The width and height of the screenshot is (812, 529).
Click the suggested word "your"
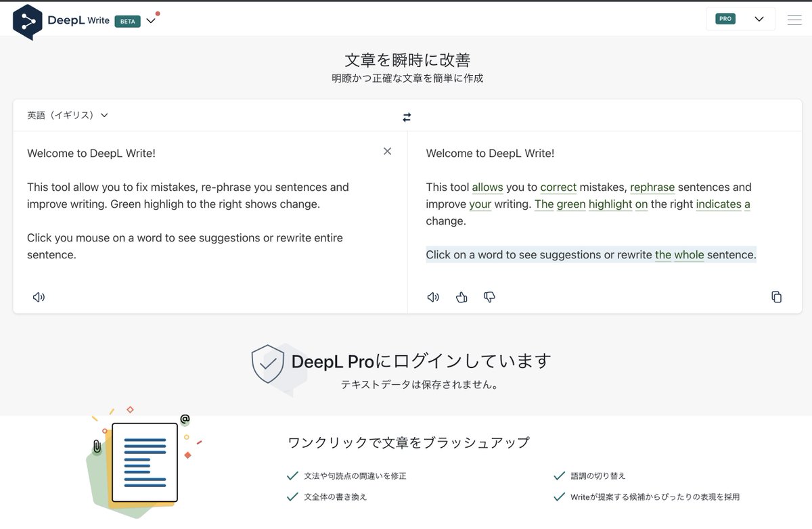point(480,204)
